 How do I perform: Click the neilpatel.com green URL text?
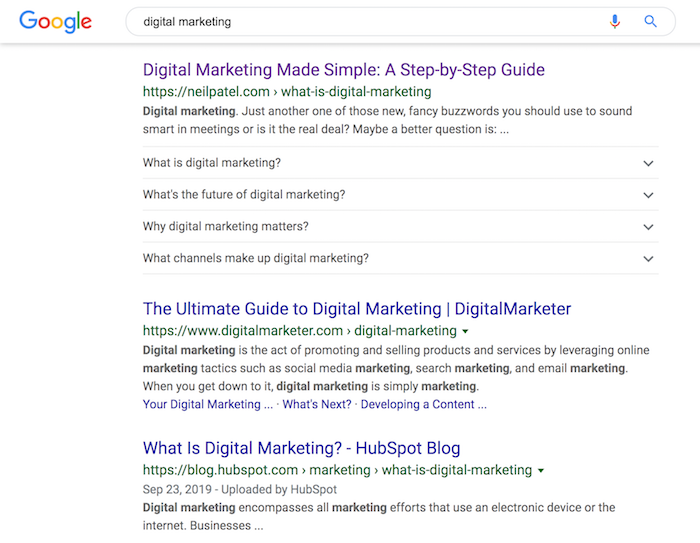coord(287,92)
